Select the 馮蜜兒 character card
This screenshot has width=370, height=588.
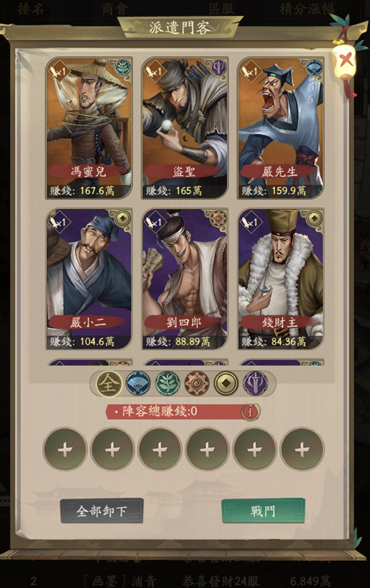(x=89, y=128)
